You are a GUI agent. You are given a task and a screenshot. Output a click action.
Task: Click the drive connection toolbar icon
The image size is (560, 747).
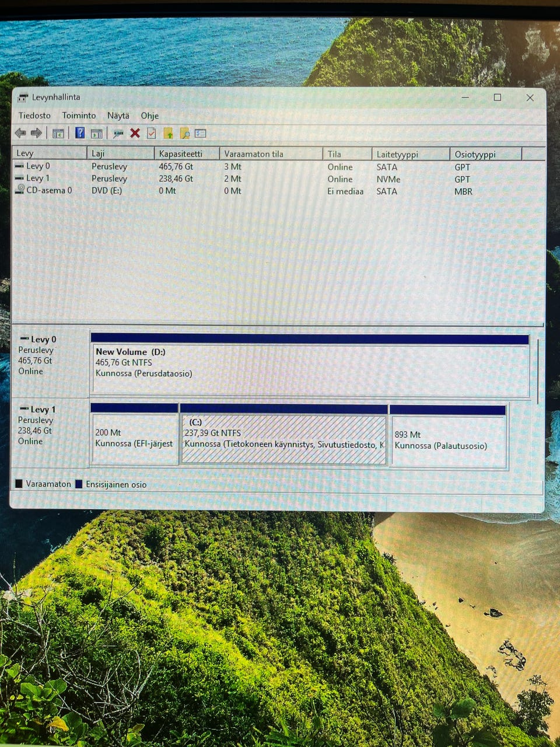118,134
